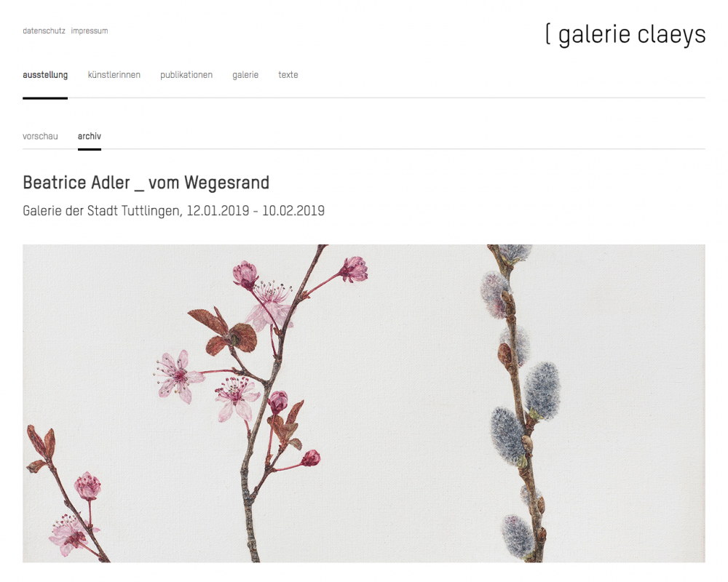Image resolution: width=728 pixels, height=582 pixels.
Task: Open the publikationen menu item
Action: point(186,75)
